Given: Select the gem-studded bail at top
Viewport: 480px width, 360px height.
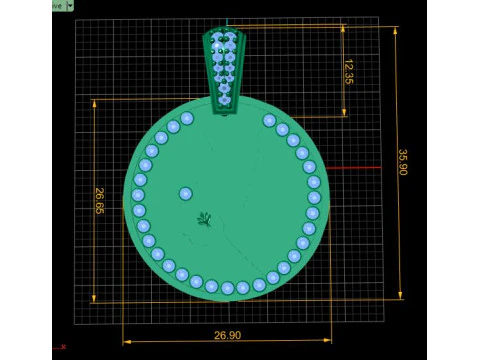Looking at the screenshot, I should [224, 72].
